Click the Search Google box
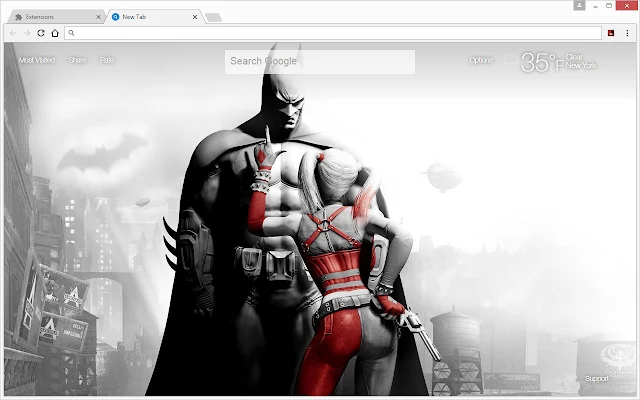The height and width of the screenshot is (400, 640). click(320, 62)
